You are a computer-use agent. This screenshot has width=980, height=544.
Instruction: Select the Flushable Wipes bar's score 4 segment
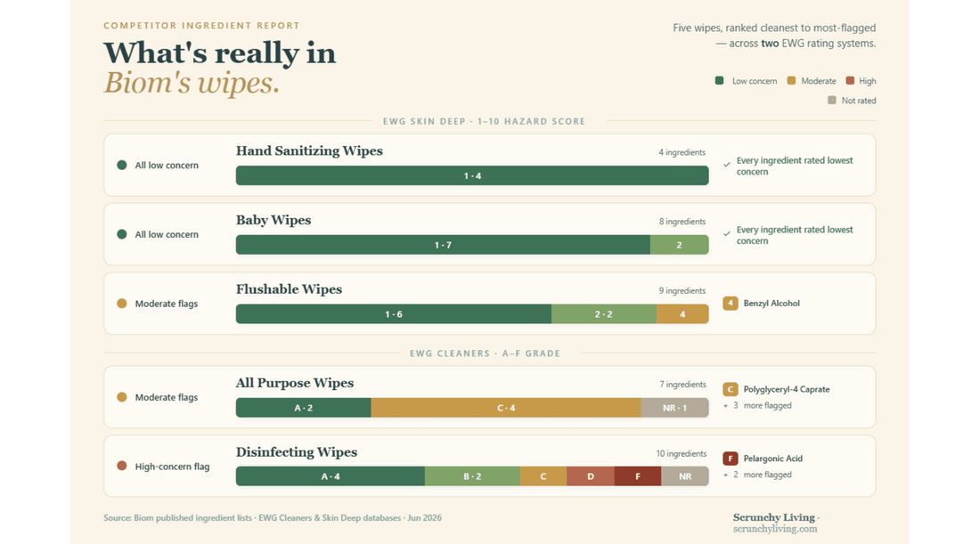tap(682, 314)
